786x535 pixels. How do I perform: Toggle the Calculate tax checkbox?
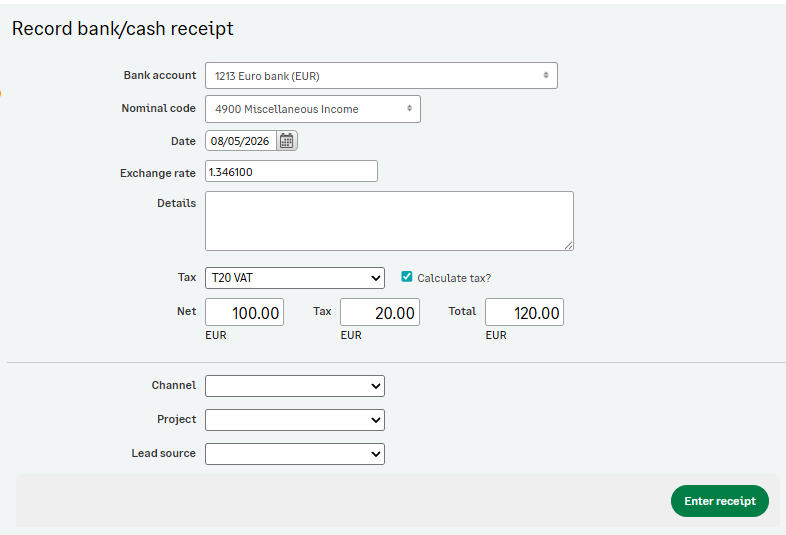tap(407, 277)
